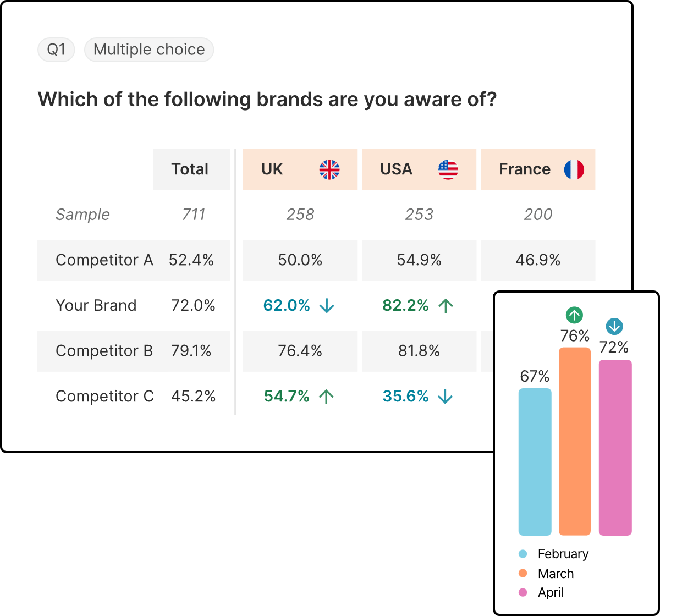Click the France flag icon
The image size is (682, 616).
tap(574, 169)
